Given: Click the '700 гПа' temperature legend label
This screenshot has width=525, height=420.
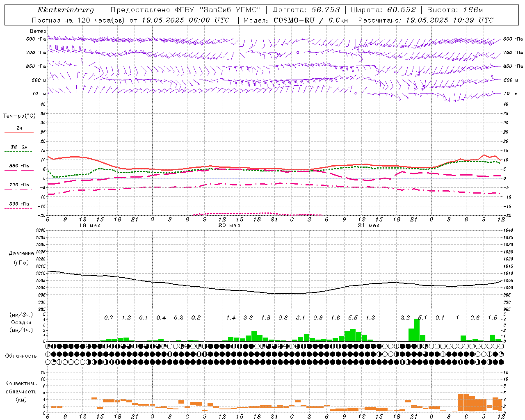Looking at the screenshot, I should [x=19, y=185].
